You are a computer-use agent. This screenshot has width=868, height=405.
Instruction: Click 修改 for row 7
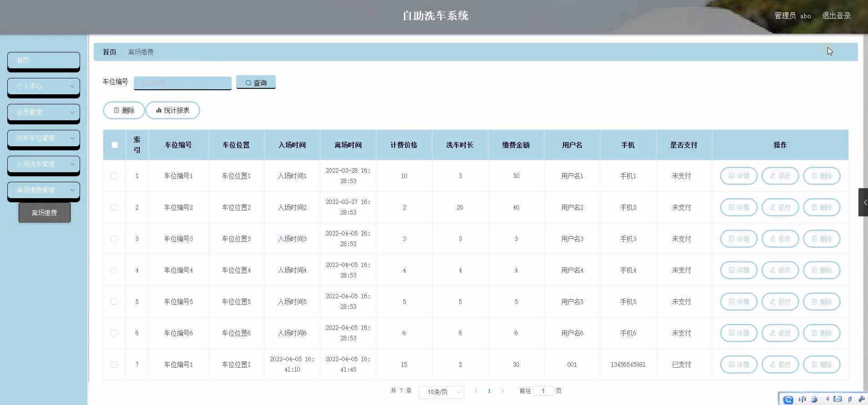pos(780,364)
